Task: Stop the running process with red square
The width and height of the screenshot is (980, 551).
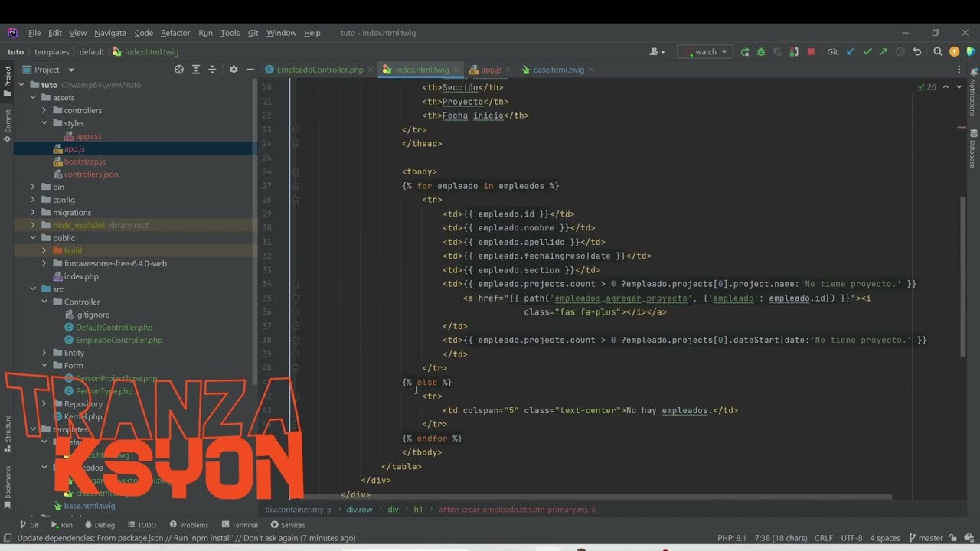Action: pyautogui.click(x=811, y=52)
